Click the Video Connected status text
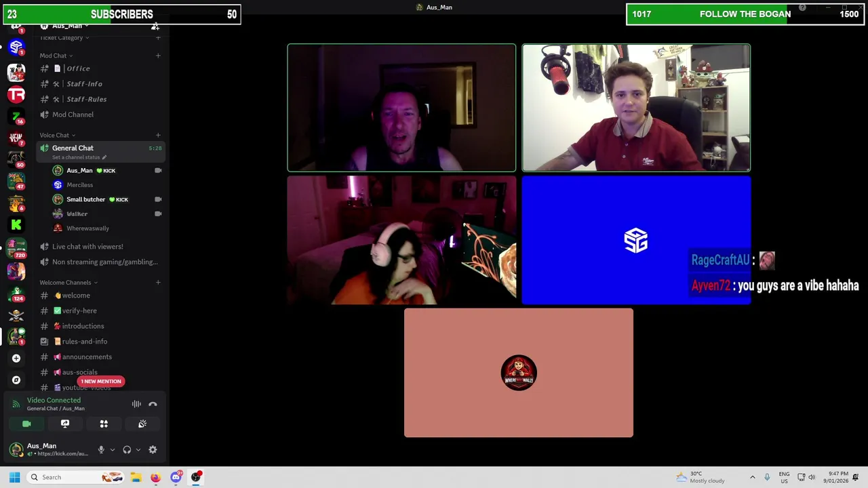The image size is (868, 488). (x=54, y=400)
